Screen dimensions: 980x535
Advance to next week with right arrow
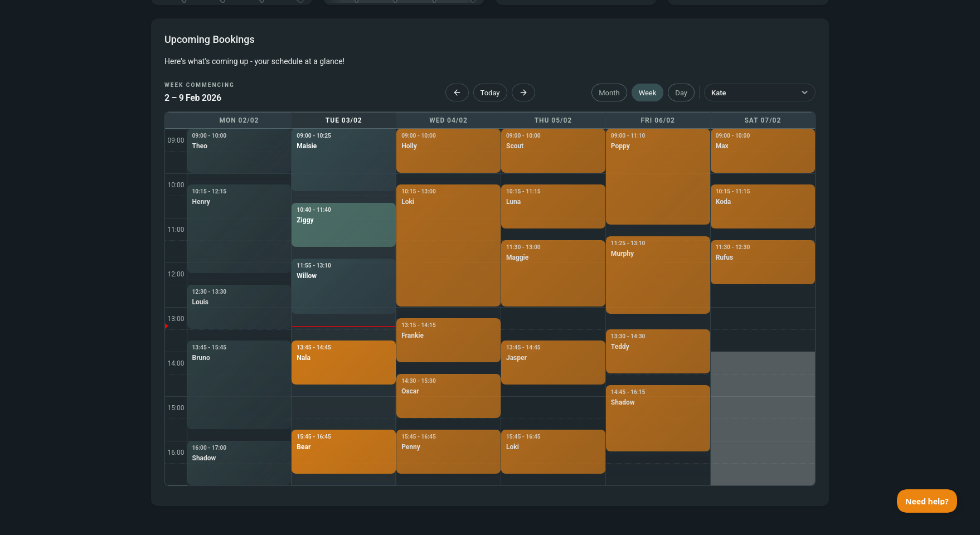523,93
